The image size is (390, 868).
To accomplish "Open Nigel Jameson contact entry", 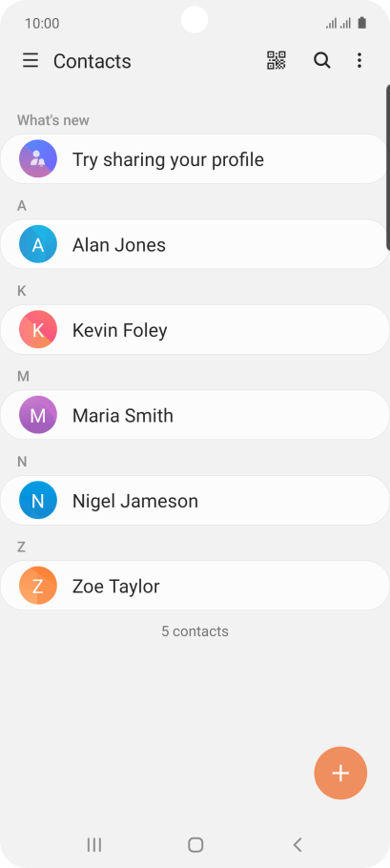I will 195,500.
